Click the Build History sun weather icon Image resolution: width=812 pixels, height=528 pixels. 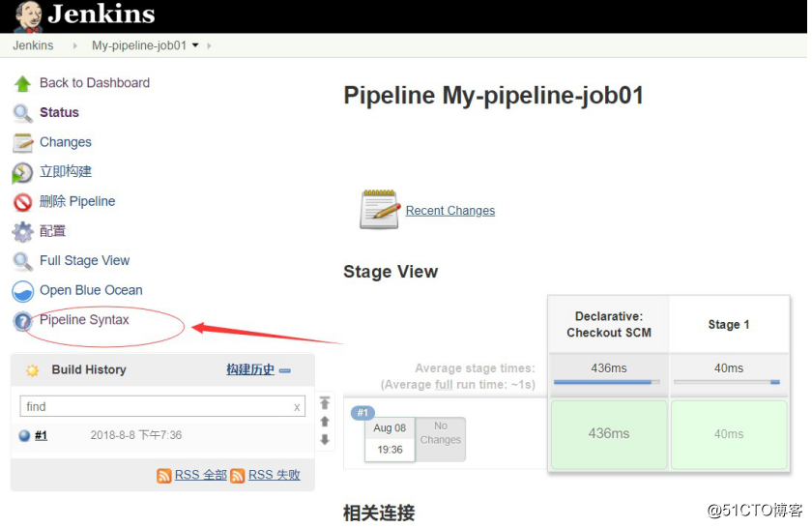pyautogui.click(x=32, y=370)
